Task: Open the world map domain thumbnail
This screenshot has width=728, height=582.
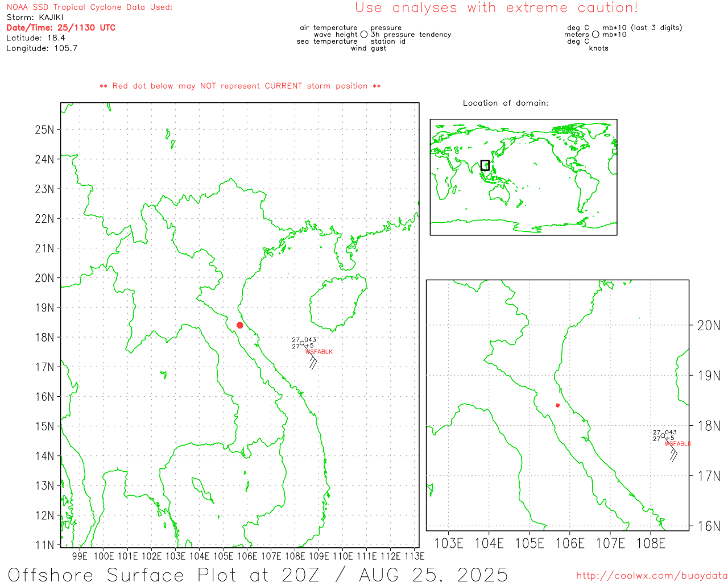Action: click(x=523, y=177)
